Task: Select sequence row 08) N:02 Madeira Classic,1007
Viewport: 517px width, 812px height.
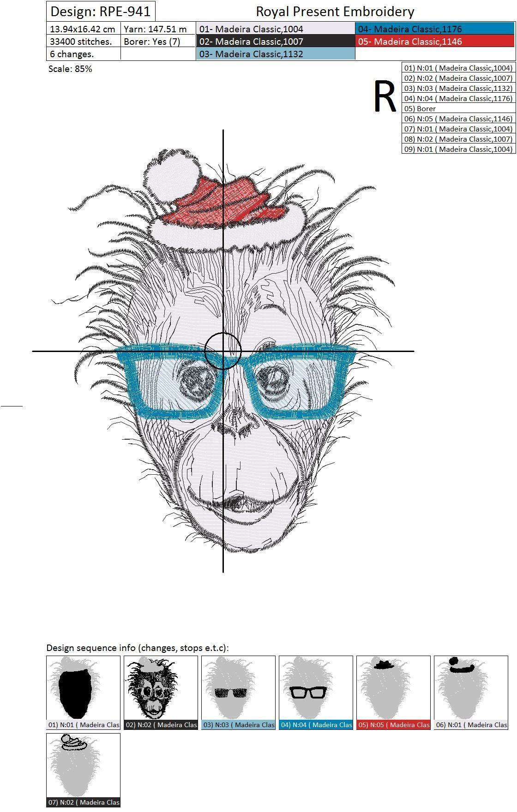Action: (458, 139)
